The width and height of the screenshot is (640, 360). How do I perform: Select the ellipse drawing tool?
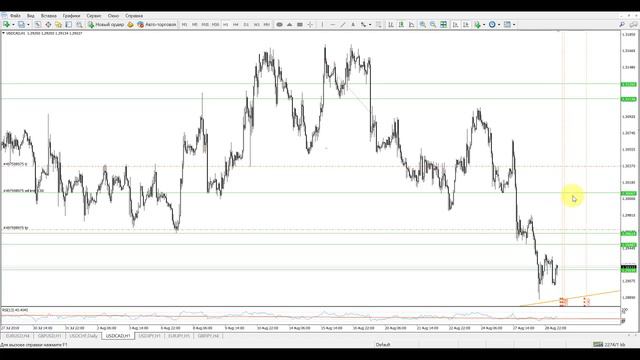click(280, 24)
